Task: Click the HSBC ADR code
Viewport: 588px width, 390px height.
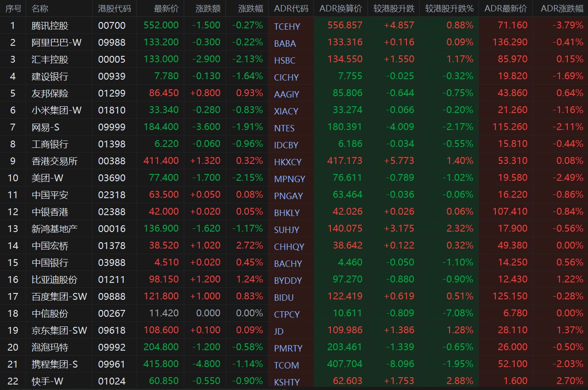Action: pos(285,60)
